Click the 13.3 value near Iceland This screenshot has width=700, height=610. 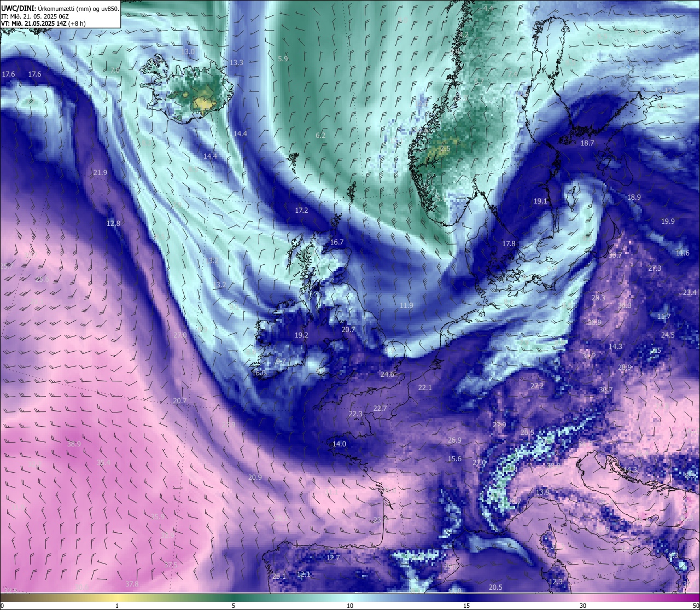(x=236, y=62)
